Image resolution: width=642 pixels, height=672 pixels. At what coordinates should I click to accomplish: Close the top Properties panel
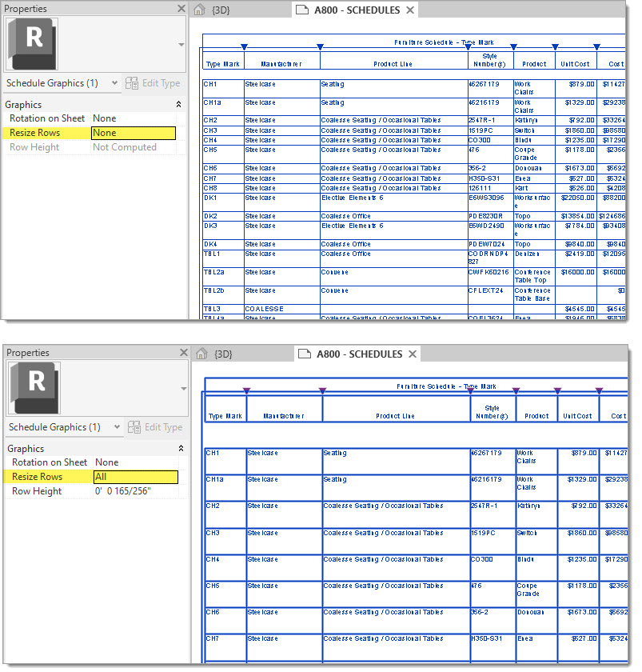(181, 9)
